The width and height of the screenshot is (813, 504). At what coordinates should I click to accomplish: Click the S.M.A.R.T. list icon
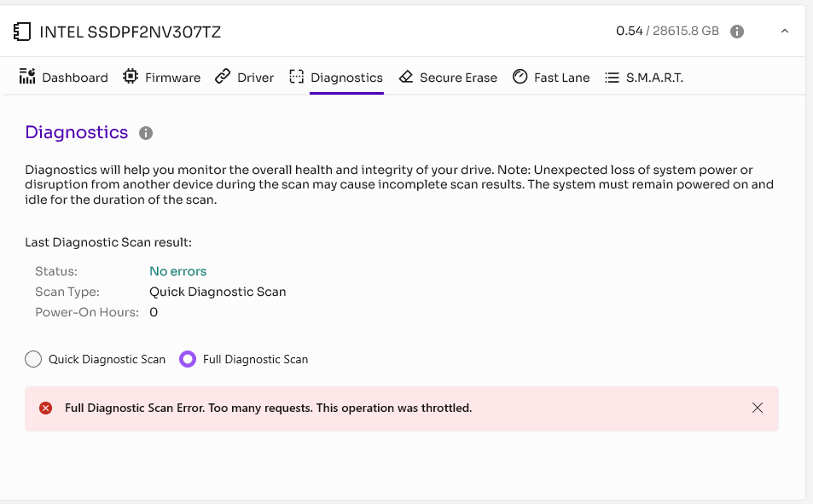(612, 78)
